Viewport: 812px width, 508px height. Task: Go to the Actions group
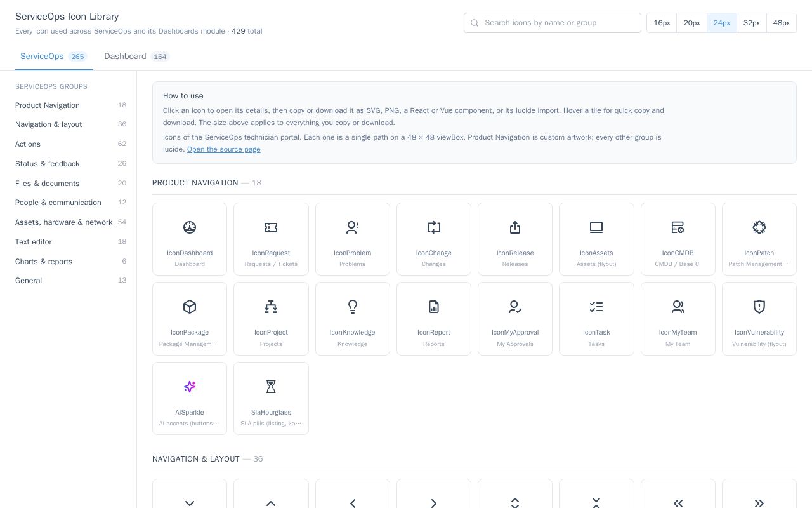(70, 144)
